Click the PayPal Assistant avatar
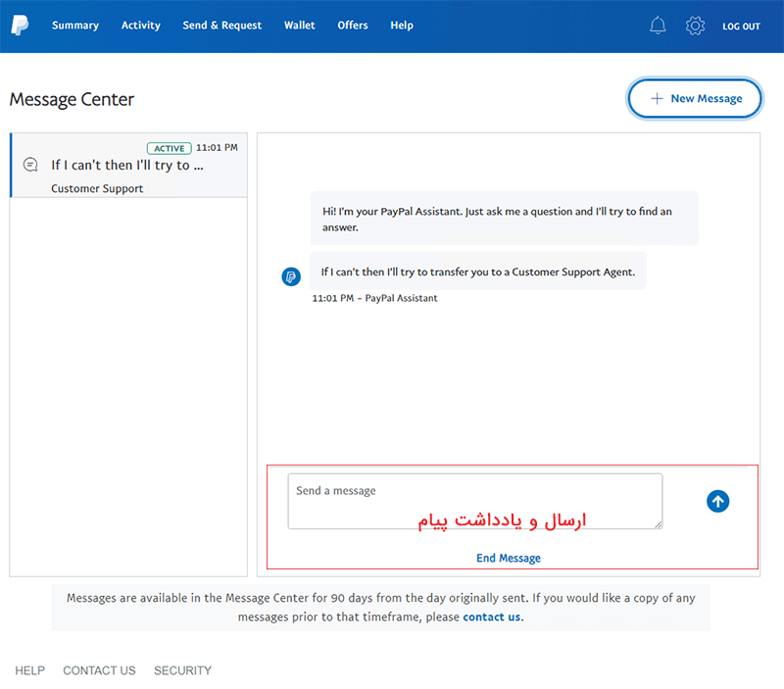Viewport: 784px width, 689px height. click(x=291, y=276)
